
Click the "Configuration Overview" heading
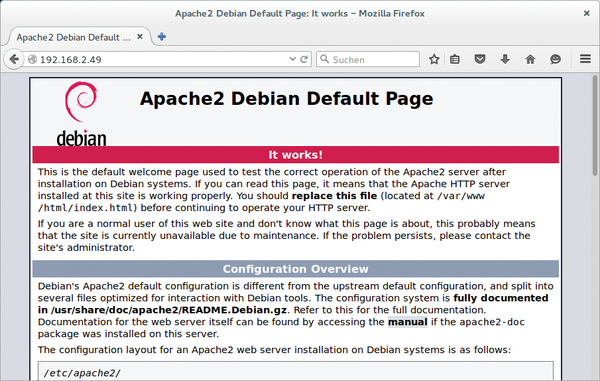click(x=295, y=269)
